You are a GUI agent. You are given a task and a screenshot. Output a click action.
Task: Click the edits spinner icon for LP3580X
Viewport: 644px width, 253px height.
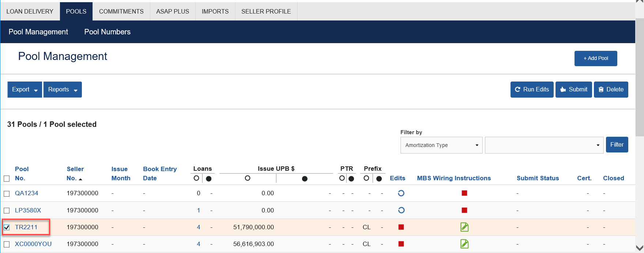[401, 210]
